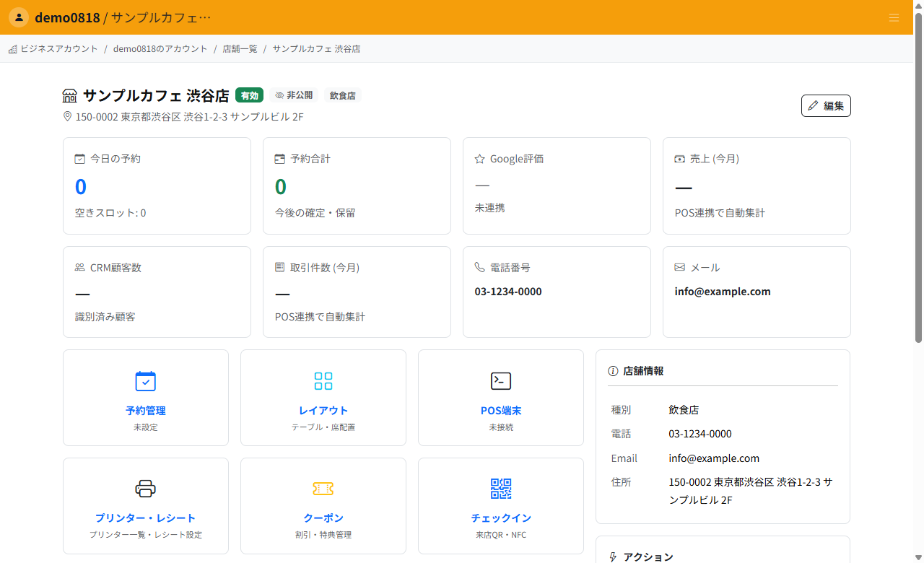Click the star icon beside Google評価
924x563 pixels.
[480, 159]
